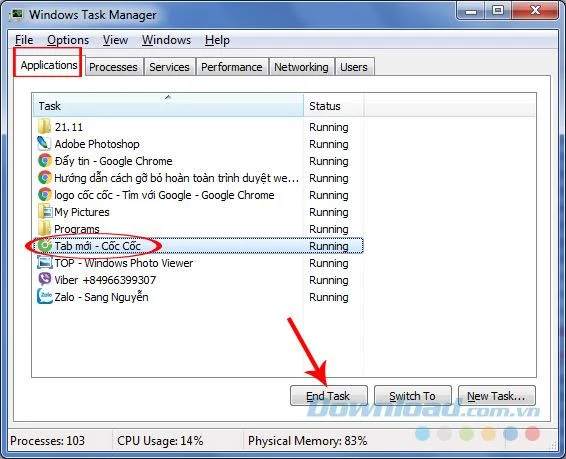
Task: Click the Switch To button
Action: point(413,396)
